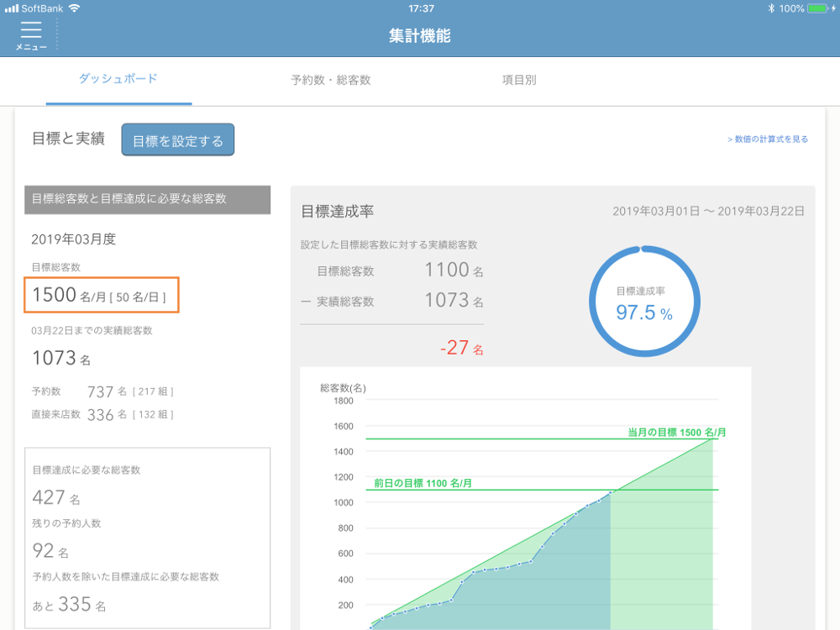Tap the 427 名 required guests figure
Viewport: 840px width, 630px height.
coord(56,497)
